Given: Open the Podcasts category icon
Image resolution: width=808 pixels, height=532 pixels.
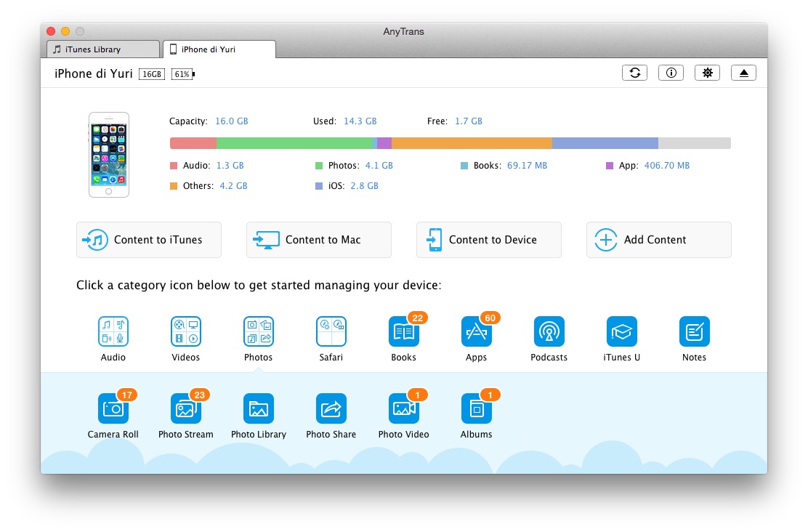Looking at the screenshot, I should (549, 331).
